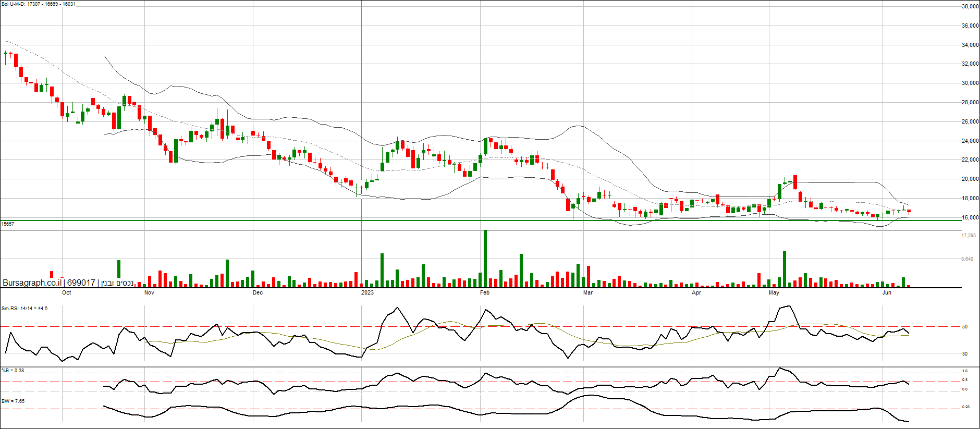Click the %B = 0.38 label
This screenshot has width=980, height=429.
pos(13,371)
